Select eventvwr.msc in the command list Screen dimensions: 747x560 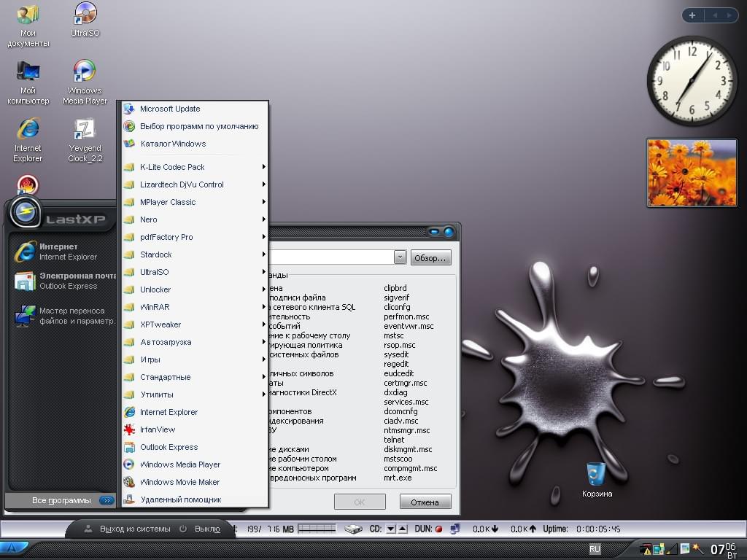click(x=409, y=327)
